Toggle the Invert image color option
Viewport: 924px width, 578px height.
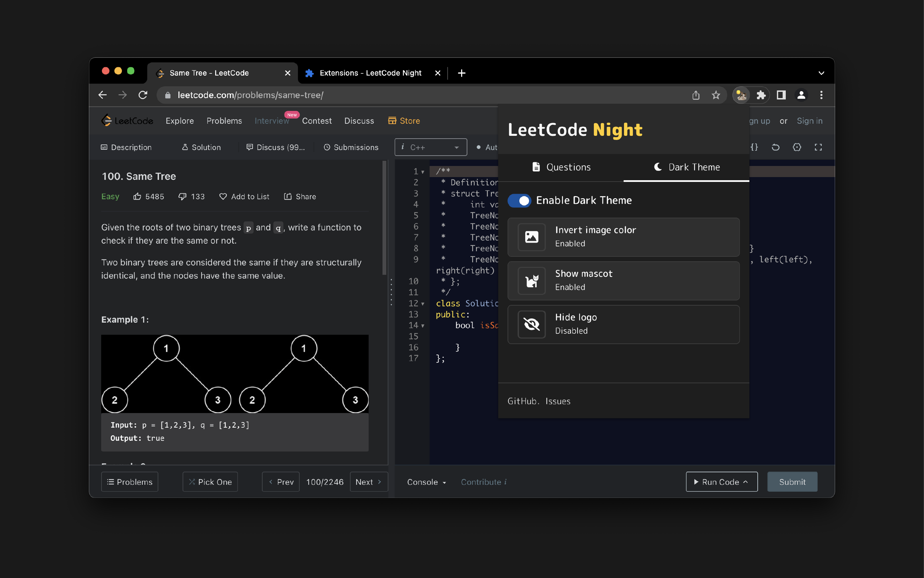(x=623, y=237)
